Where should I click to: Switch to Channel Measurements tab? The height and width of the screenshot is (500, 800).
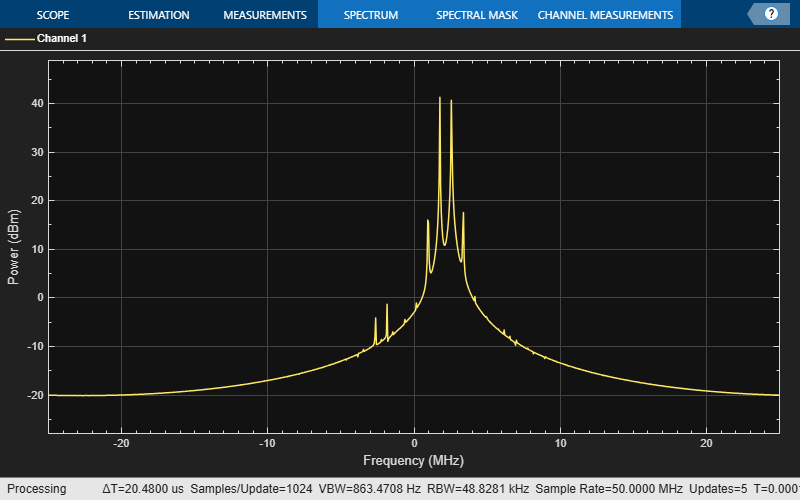coord(605,15)
